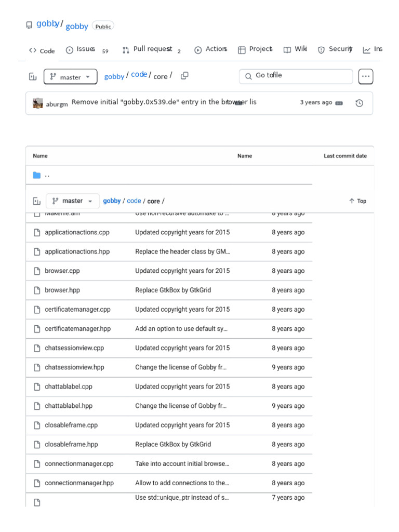Open the Security tab

click(x=335, y=49)
